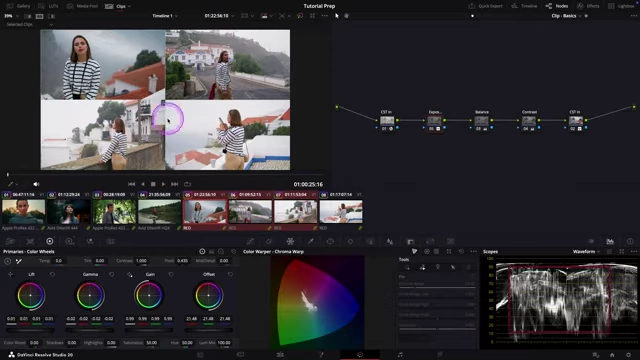Open the Color Warper options ellipsis
The height and width of the screenshot is (360, 640).
coord(473,251)
